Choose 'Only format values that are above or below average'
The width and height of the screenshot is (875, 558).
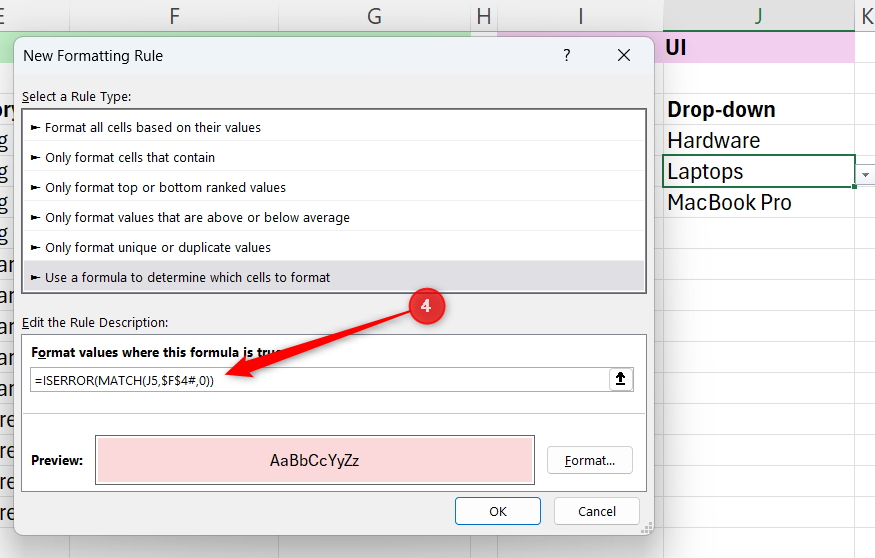pos(334,218)
